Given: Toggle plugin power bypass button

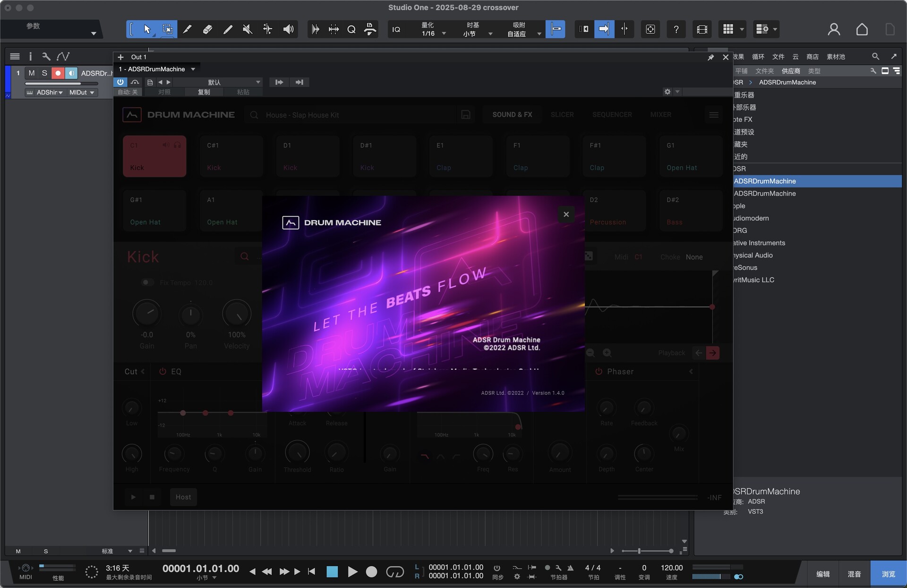Looking at the screenshot, I should (120, 82).
